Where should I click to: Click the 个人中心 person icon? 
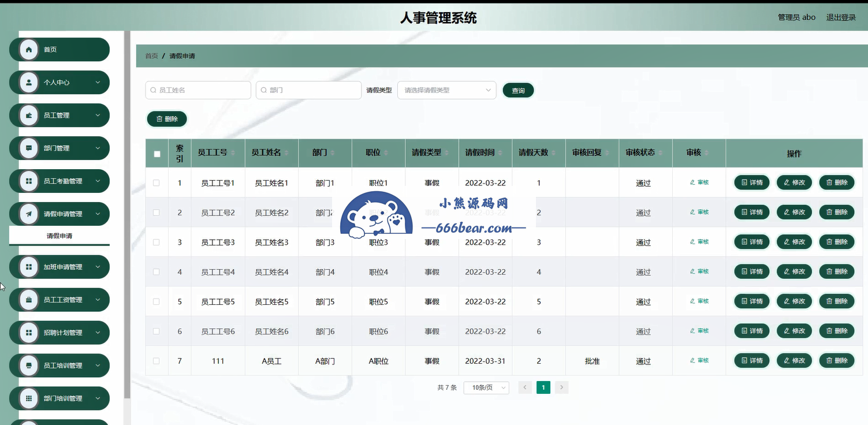coord(29,83)
